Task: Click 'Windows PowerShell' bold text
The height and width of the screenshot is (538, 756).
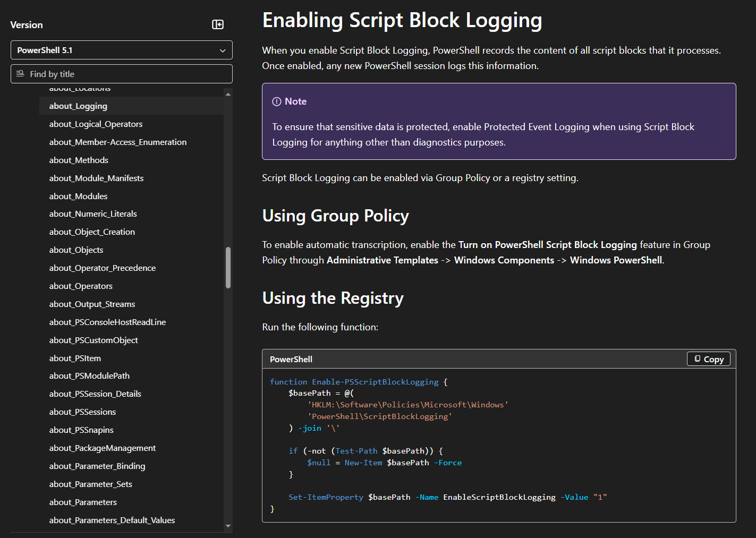Action: pyautogui.click(x=616, y=260)
